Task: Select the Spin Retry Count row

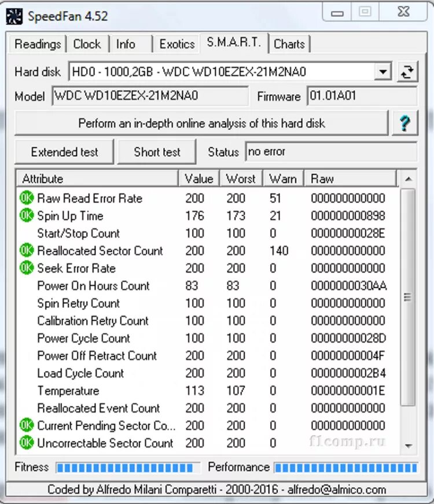Action: click(x=208, y=303)
